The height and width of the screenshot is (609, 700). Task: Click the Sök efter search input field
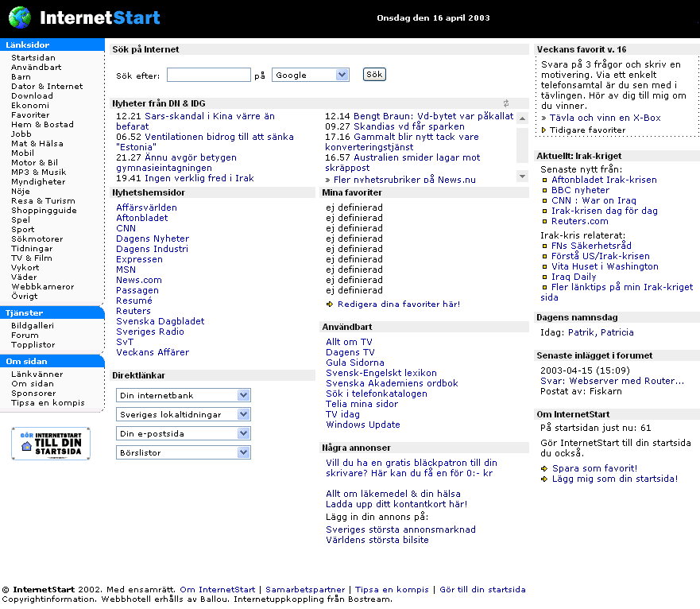[208, 75]
